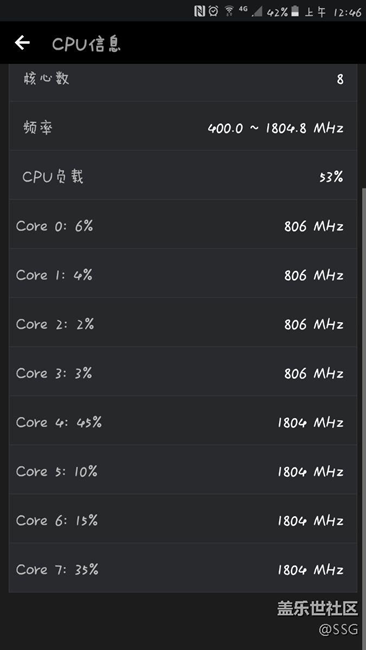Tap the CPU信息 page title
The width and height of the screenshot is (366, 650).
(x=86, y=44)
